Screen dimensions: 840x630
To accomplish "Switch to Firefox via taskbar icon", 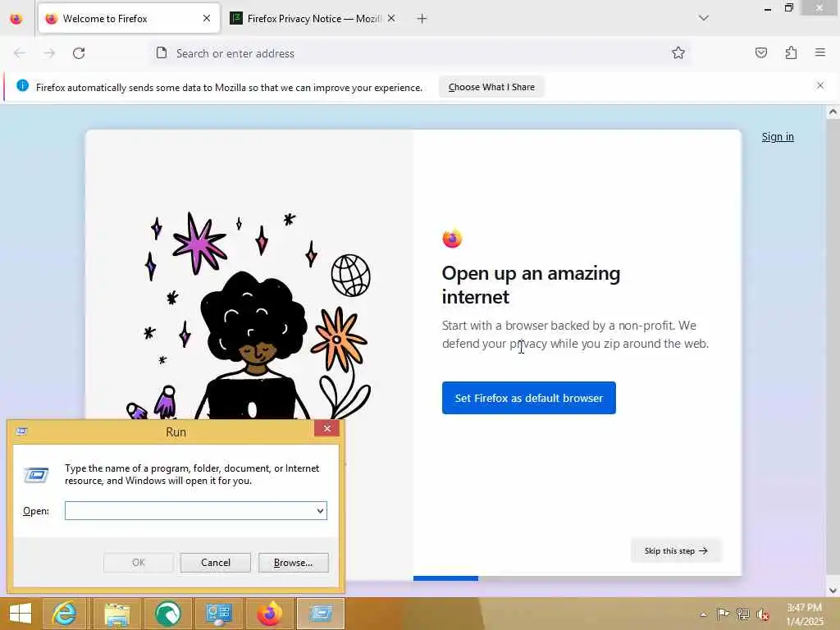I will coord(269,614).
